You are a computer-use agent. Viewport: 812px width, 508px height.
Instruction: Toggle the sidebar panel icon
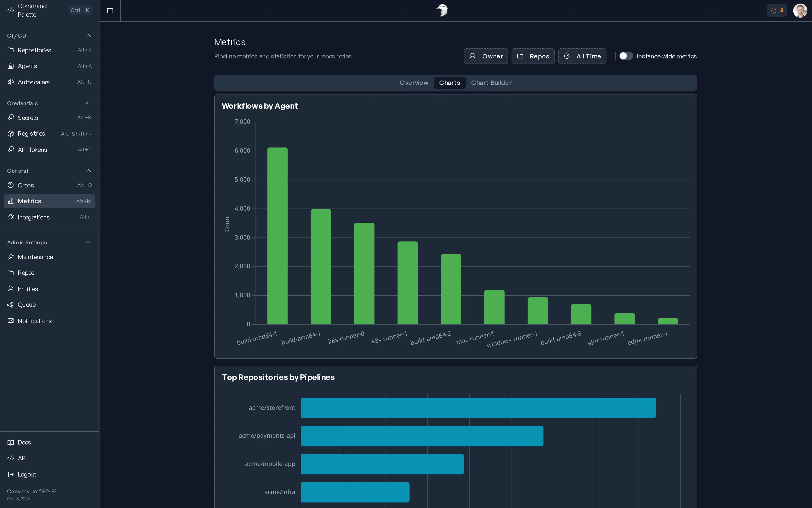point(110,11)
